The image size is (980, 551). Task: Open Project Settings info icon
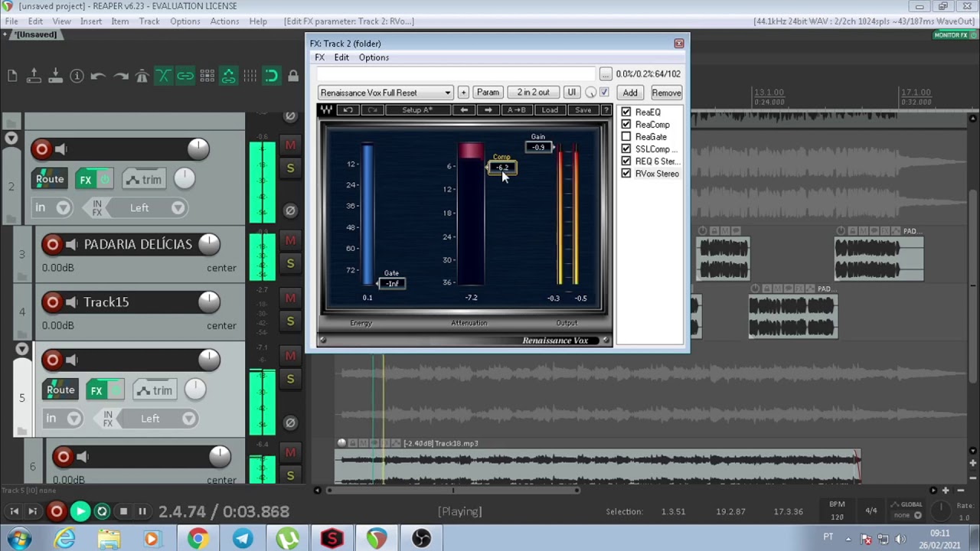[x=77, y=76]
